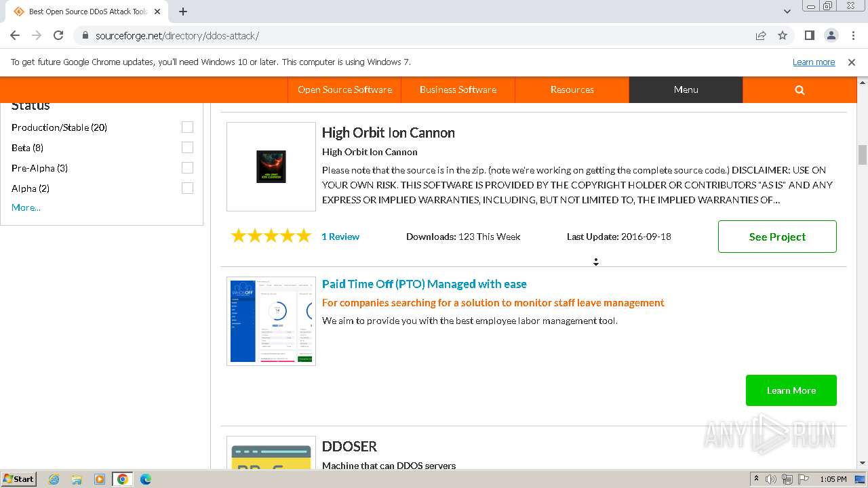Click the scrollbar up arrow
The image size is (868, 488).
coord(863,82)
